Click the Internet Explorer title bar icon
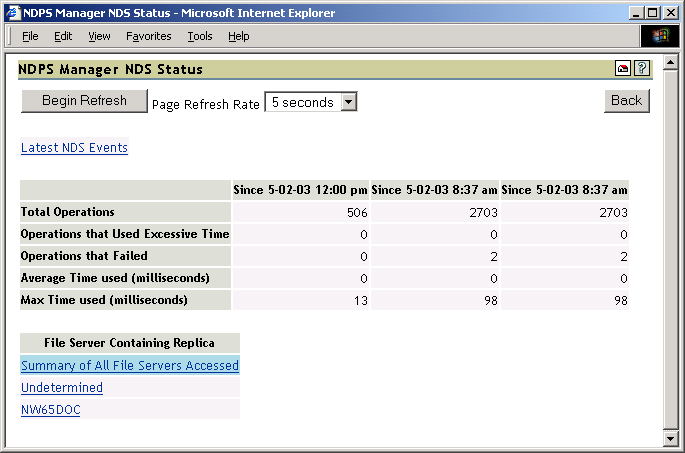 12,13
